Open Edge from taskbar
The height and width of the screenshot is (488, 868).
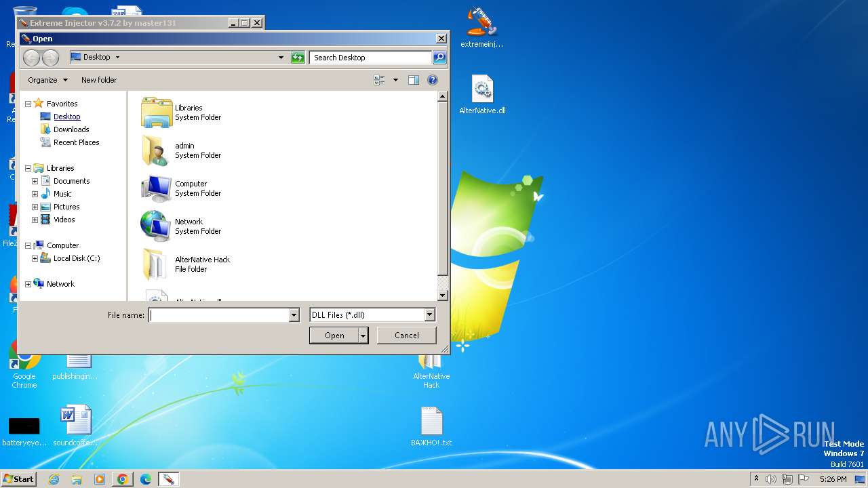146,479
